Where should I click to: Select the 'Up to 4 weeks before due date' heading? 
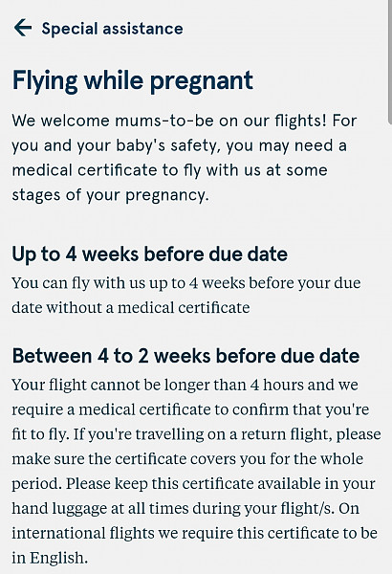pyautogui.click(x=150, y=254)
